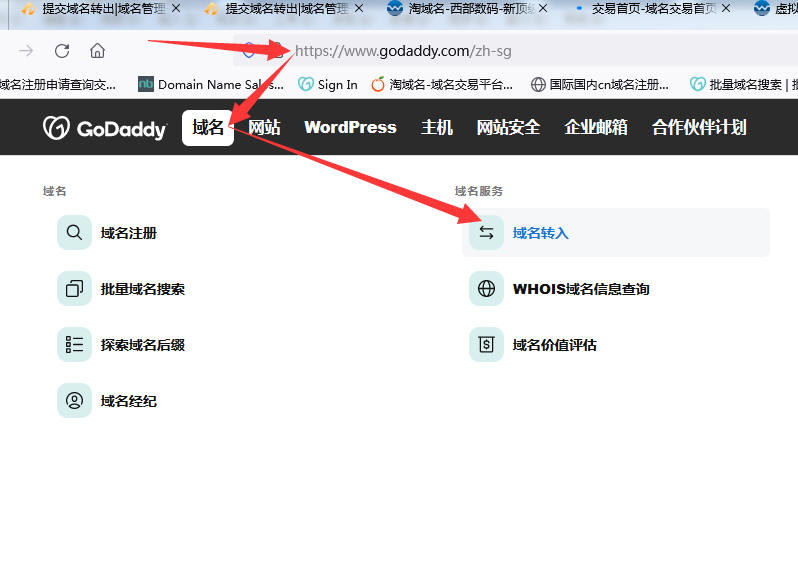This screenshot has width=798, height=573.
Task: Open the 批量域名搜索 bookmark
Action: [744, 84]
